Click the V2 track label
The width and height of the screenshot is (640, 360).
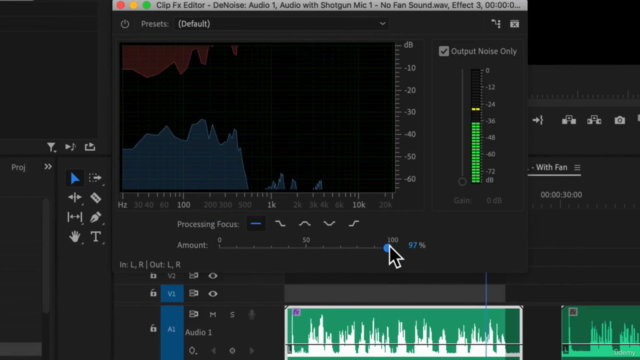click(172, 276)
